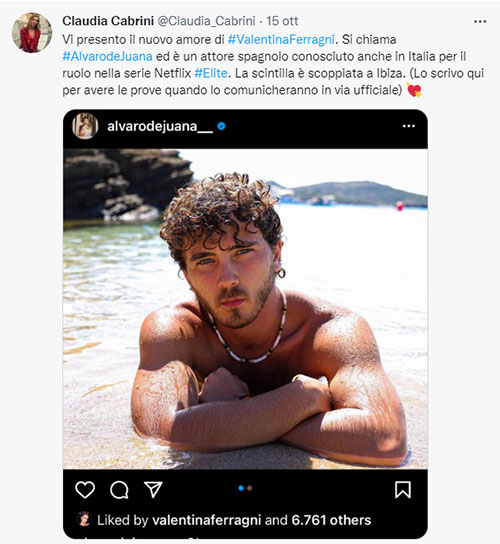
Task: Open valentinaferragni in the Liked by line
Action: click(206, 520)
